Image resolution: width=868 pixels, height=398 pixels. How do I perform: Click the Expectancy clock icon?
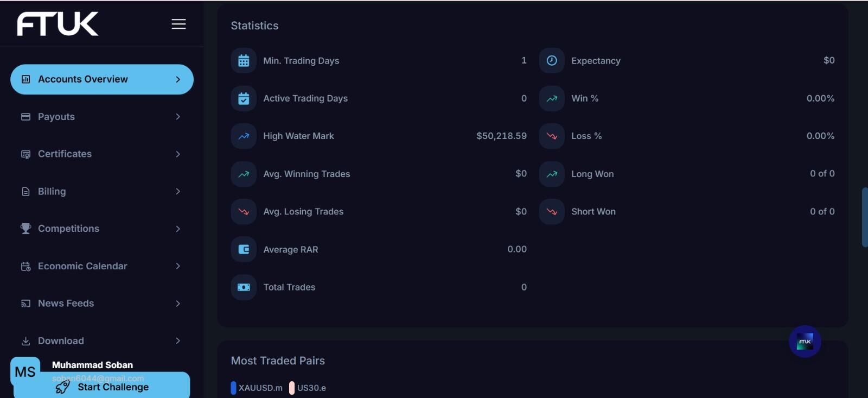[552, 61]
